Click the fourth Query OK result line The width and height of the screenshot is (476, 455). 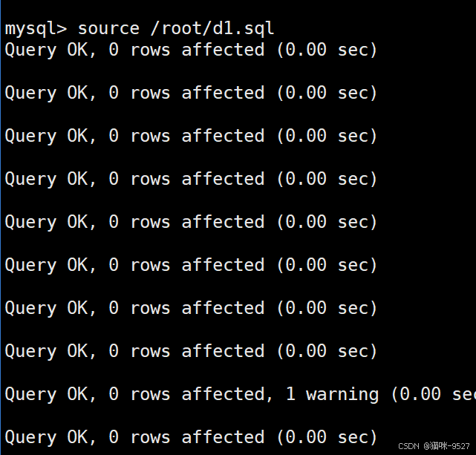[191, 179]
